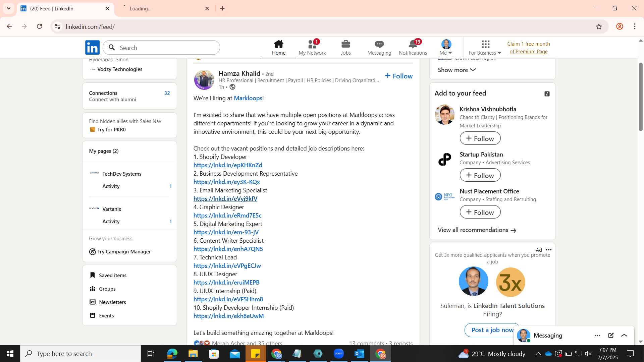Image resolution: width=644 pixels, height=362 pixels.
Task: Open File Explorer from taskbar
Action: pyautogui.click(x=193, y=354)
